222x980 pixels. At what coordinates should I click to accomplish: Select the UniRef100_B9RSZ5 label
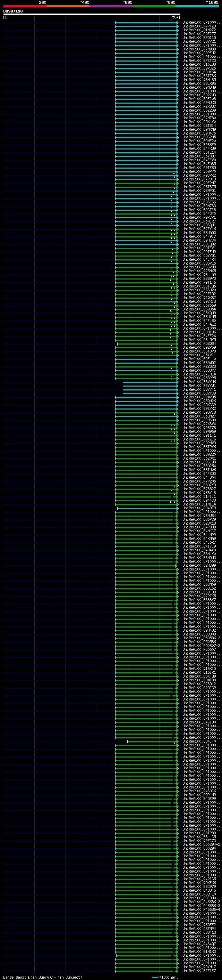[x=199, y=68]
